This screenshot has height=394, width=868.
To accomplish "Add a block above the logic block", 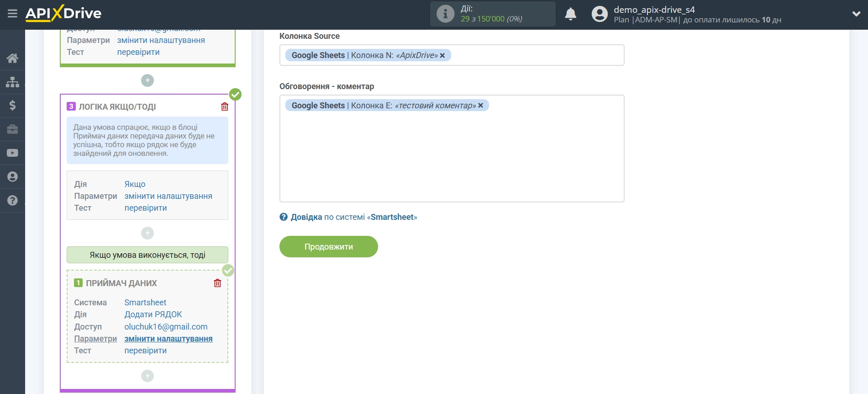I will (147, 80).
